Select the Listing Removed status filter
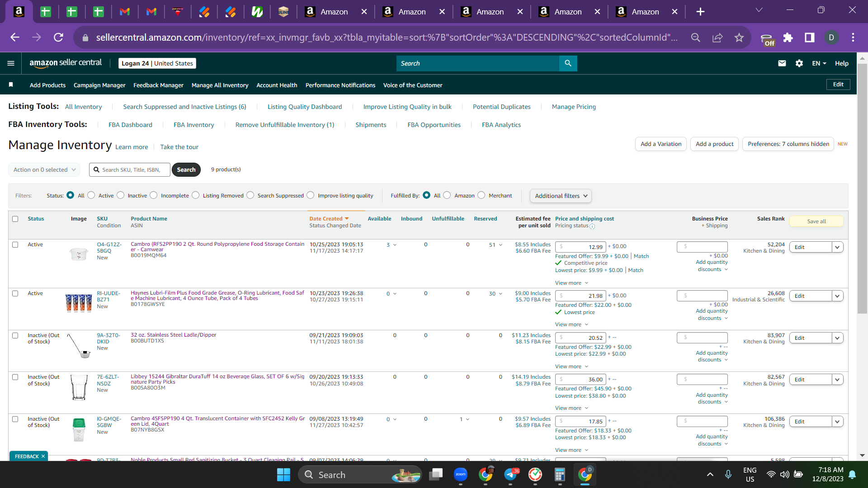 pos(195,195)
